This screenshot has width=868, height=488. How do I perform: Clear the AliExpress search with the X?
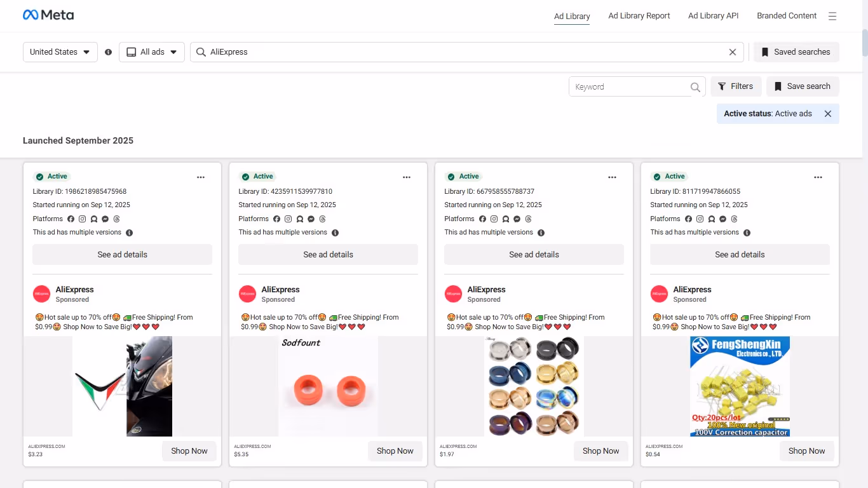pos(733,52)
